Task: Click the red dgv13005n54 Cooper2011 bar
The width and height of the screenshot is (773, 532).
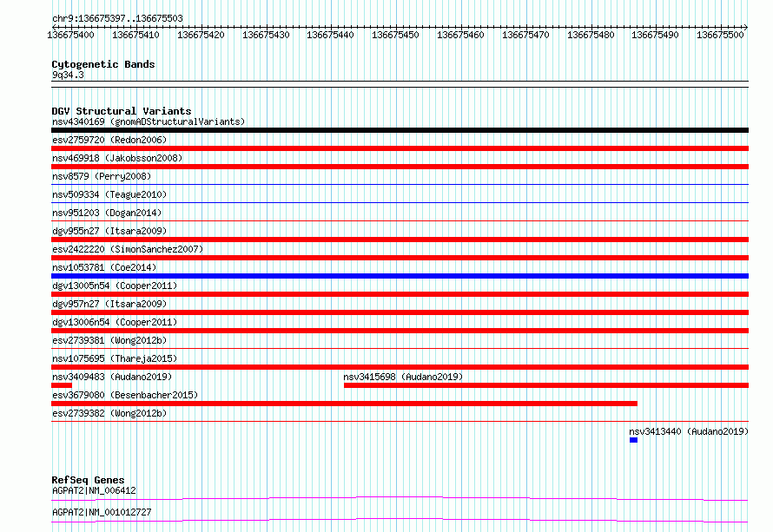Action: (x=400, y=294)
